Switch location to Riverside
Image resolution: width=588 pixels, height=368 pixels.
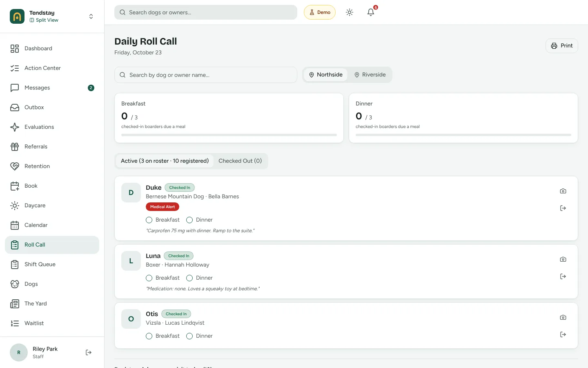click(370, 75)
